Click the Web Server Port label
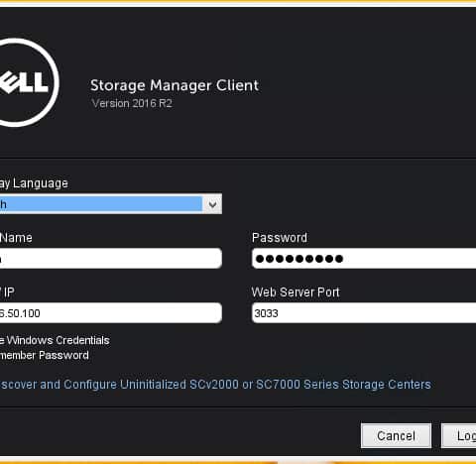The width and height of the screenshot is (476, 464). 296,292
